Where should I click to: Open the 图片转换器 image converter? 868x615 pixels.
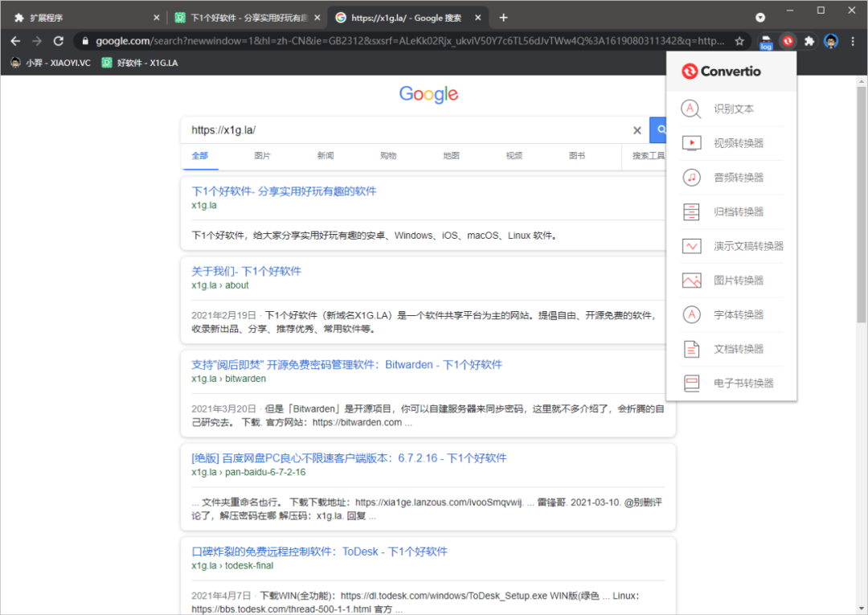(738, 281)
